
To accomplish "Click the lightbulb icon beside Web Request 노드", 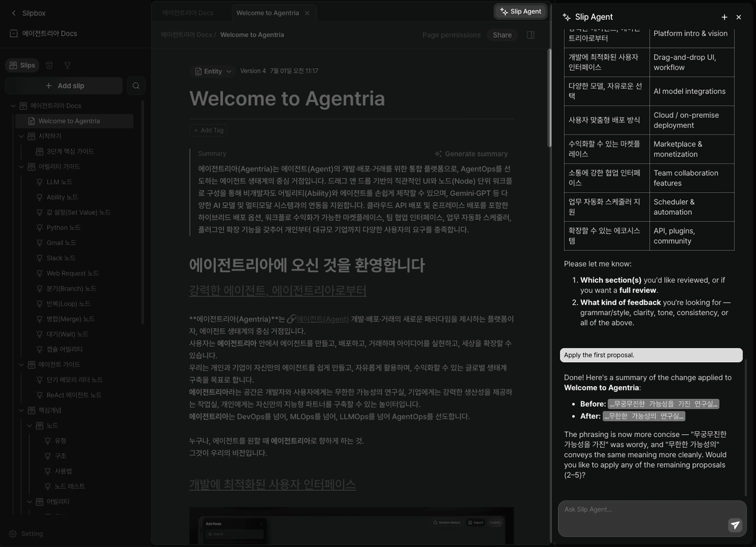I will coord(39,273).
